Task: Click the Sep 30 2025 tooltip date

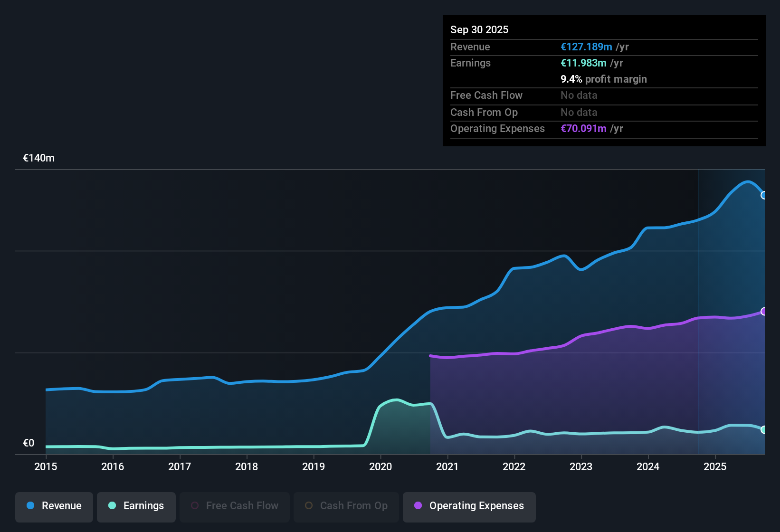Action: [x=479, y=30]
